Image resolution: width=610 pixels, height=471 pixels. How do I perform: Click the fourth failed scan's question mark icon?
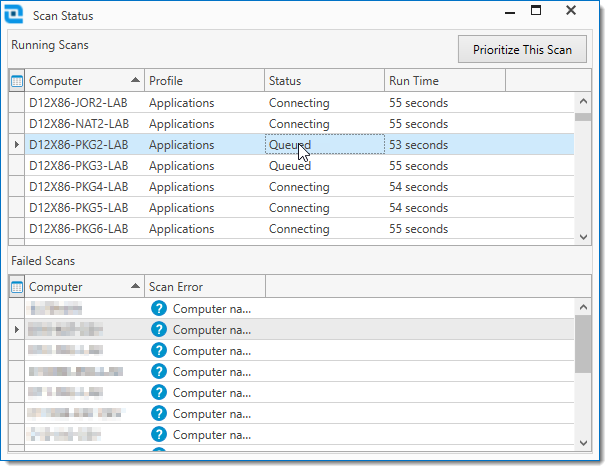click(158, 372)
